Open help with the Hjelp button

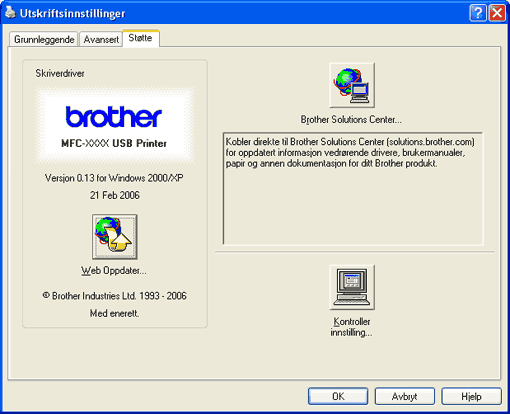pyautogui.click(x=471, y=396)
